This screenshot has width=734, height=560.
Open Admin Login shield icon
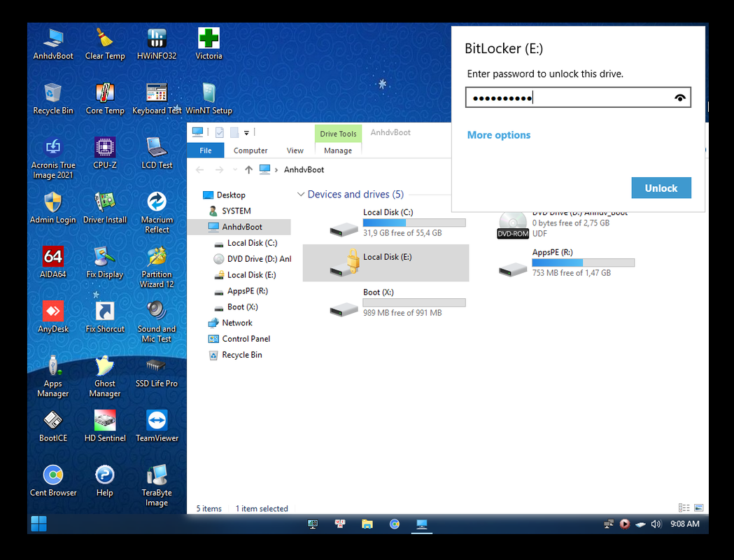pyautogui.click(x=53, y=209)
